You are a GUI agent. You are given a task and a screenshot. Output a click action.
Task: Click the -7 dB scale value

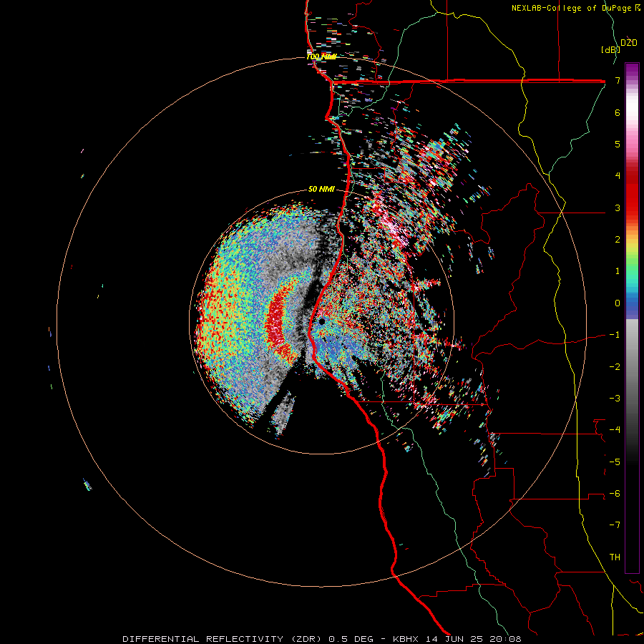coord(615,525)
